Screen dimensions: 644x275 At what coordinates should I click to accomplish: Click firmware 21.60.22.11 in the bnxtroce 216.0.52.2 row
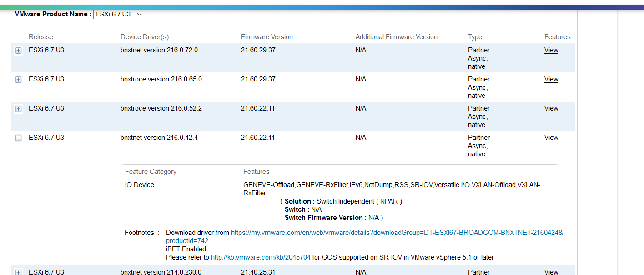click(x=258, y=108)
